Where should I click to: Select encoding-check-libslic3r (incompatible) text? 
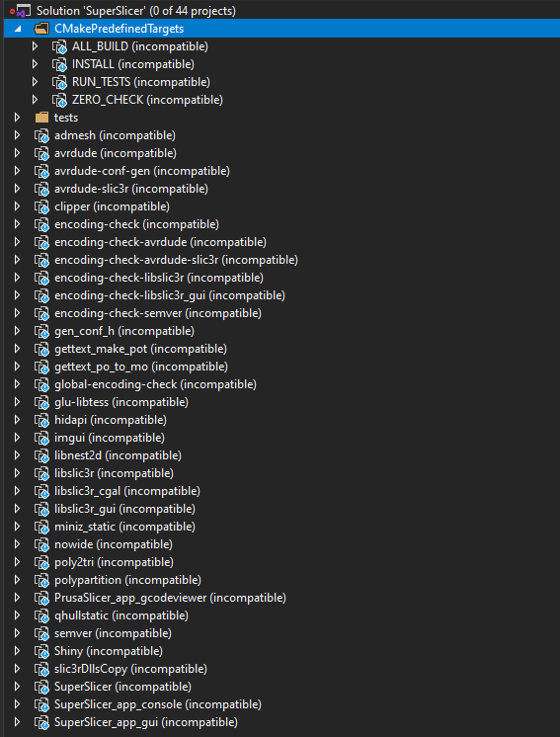point(159,278)
